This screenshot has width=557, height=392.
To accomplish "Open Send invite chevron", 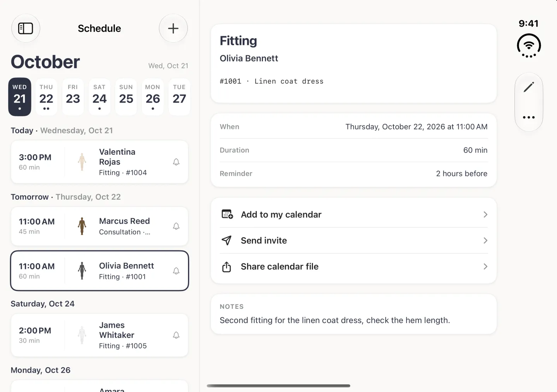I will coord(485,240).
